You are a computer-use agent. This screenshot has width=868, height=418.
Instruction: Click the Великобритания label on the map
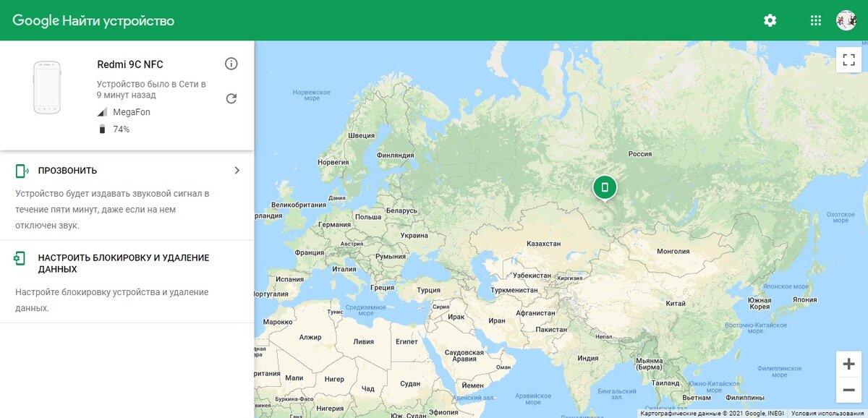pos(298,205)
